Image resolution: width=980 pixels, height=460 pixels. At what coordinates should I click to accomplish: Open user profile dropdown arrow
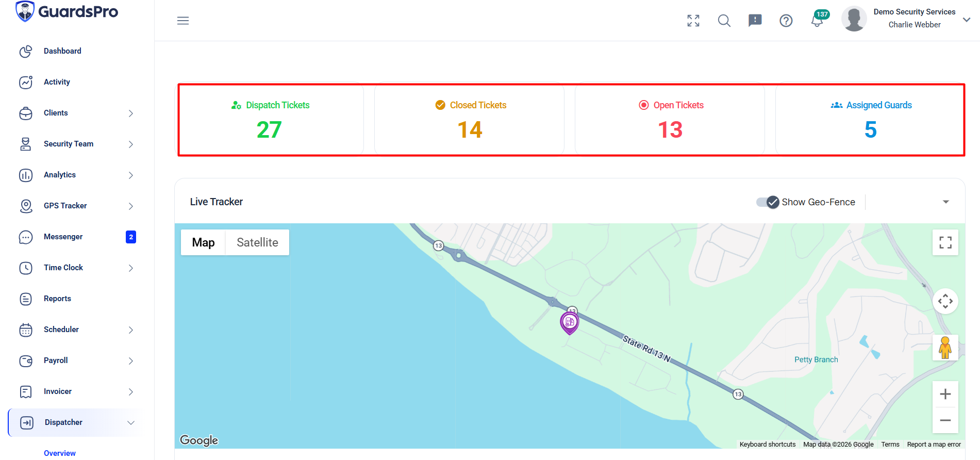pos(967,20)
